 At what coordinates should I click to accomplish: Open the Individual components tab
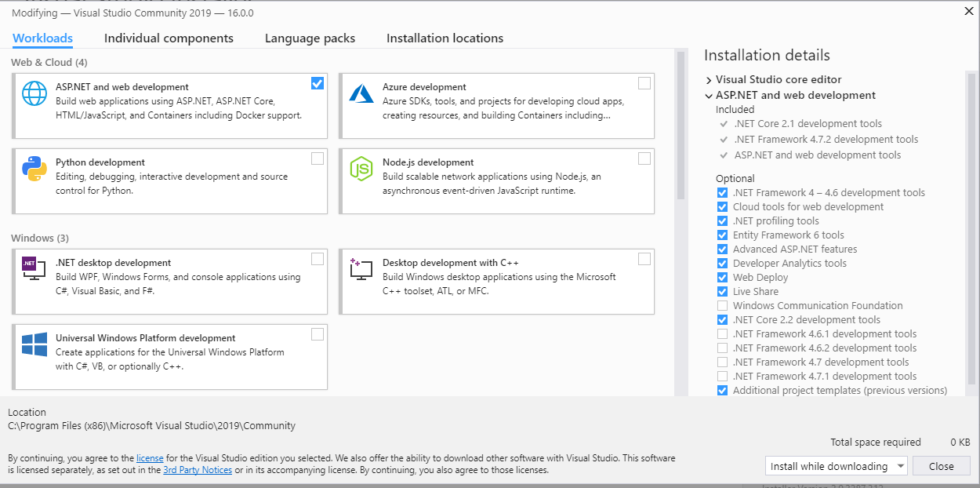169,38
